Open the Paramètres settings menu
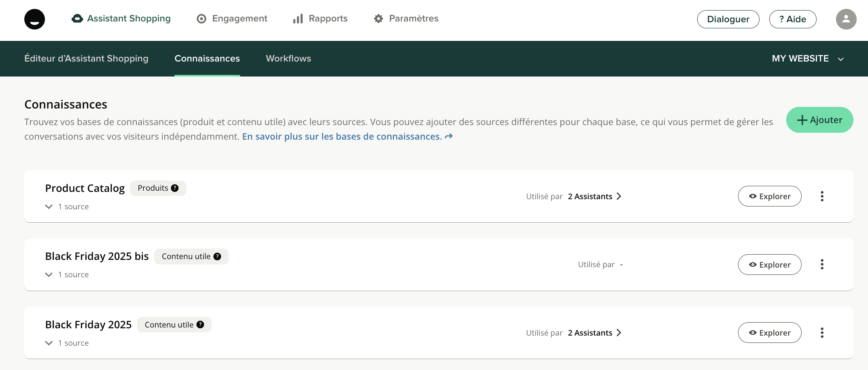This screenshot has height=370, width=868. [x=406, y=19]
